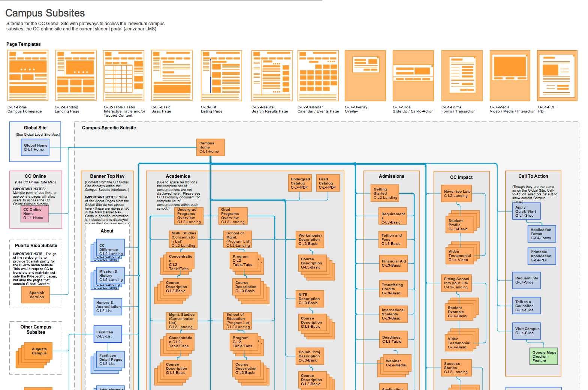Click the Tuition and Fees node
588x390 pixels.
point(393,239)
